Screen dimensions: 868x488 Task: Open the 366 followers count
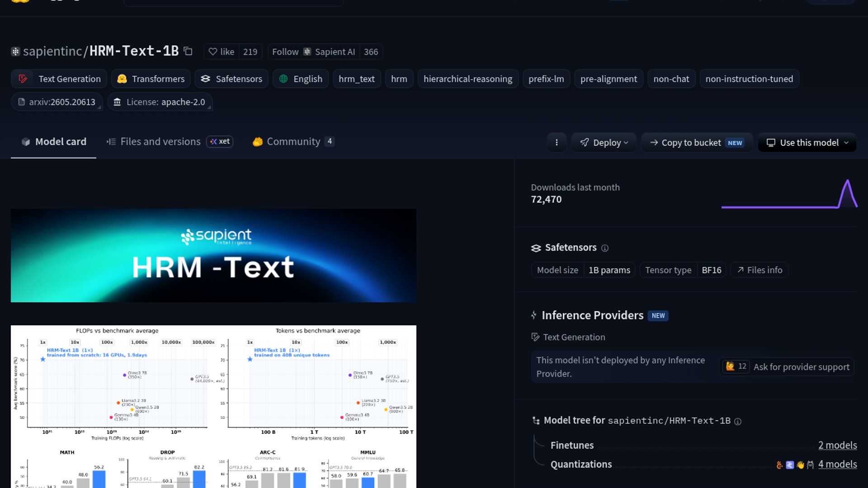(371, 52)
